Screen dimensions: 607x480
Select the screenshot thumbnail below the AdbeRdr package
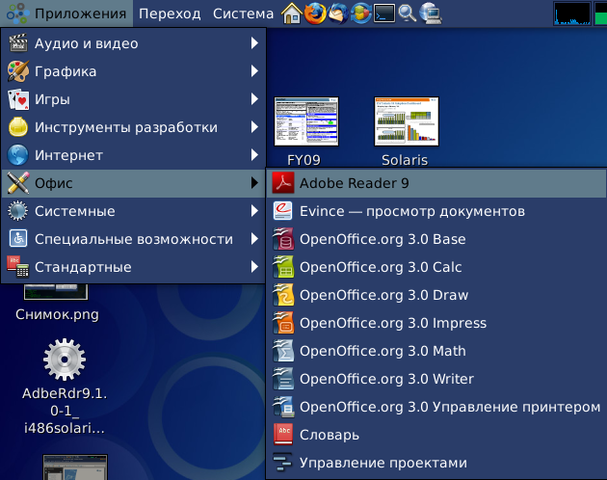pos(75,467)
